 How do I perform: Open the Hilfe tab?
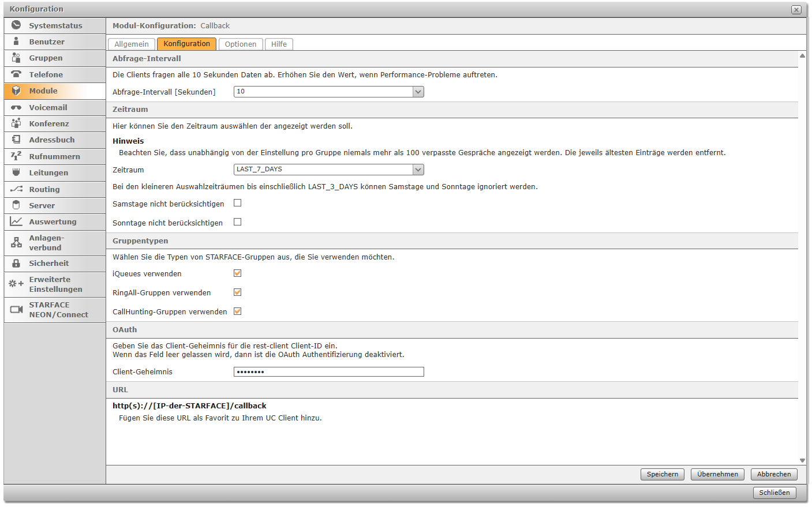pyautogui.click(x=279, y=44)
